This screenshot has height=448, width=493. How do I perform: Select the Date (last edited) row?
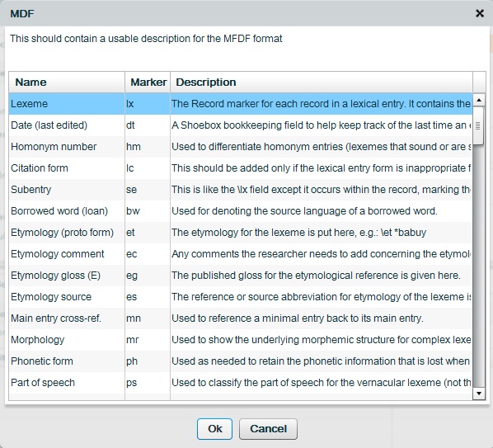click(x=241, y=125)
